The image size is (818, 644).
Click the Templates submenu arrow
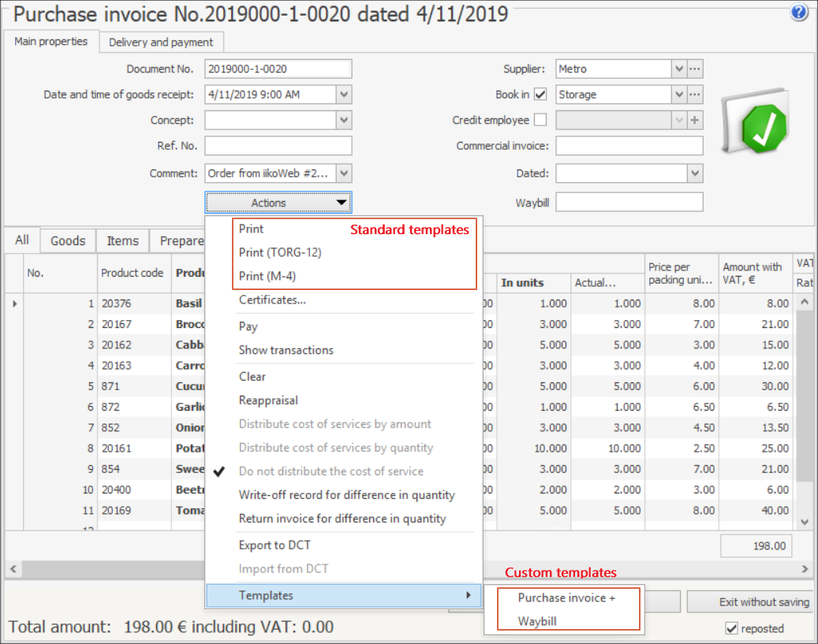[469, 596]
